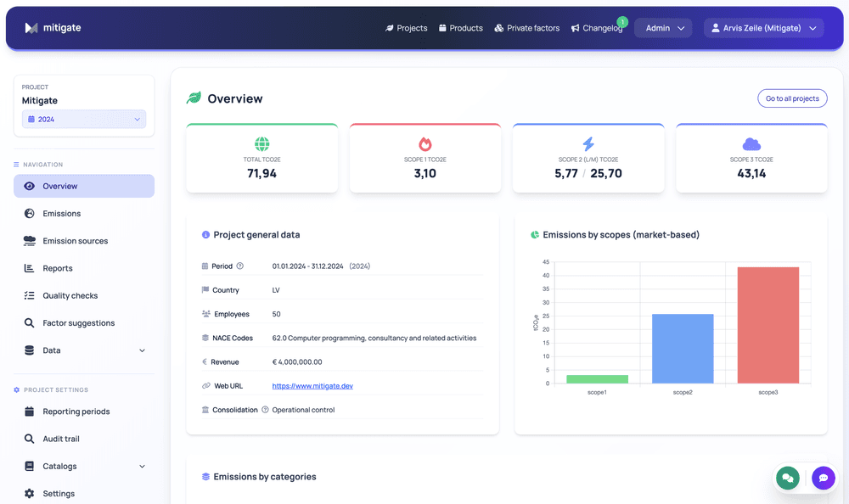This screenshot has height=504, width=849.
Task: Click the Scope 3 cloud icon
Action: (x=751, y=144)
